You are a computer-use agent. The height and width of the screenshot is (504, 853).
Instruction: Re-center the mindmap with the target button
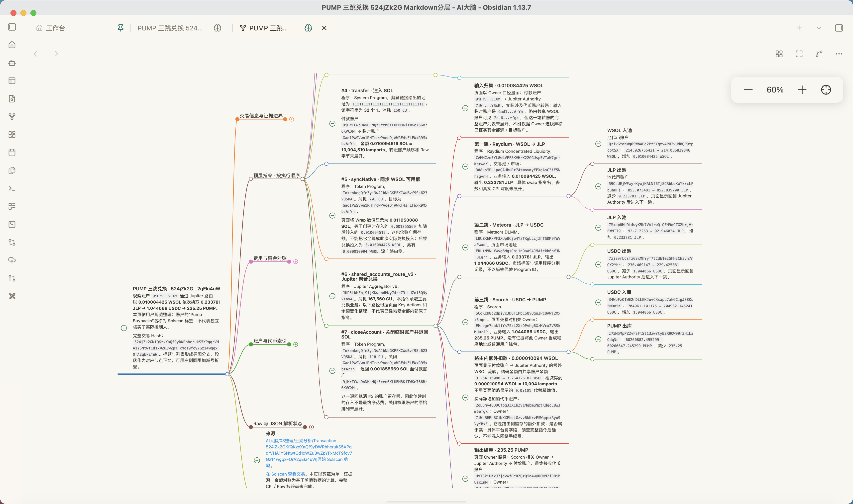[826, 90]
